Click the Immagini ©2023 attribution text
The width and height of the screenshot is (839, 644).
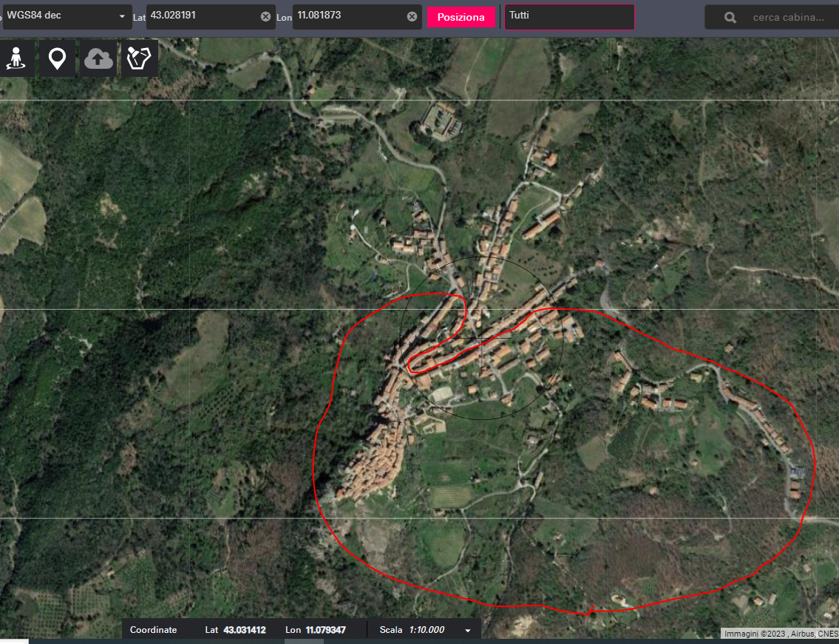[780, 634]
